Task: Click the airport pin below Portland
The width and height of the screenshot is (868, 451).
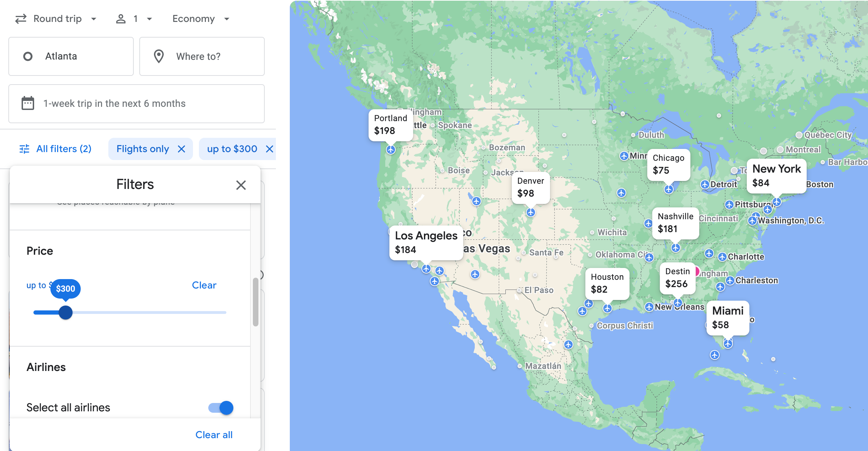Action: [391, 150]
